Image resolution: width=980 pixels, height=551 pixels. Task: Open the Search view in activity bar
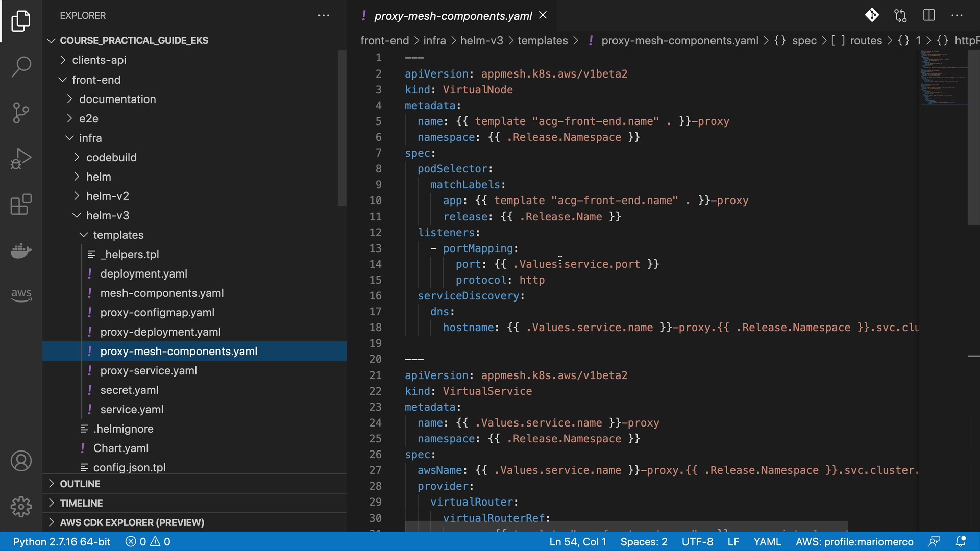click(21, 66)
